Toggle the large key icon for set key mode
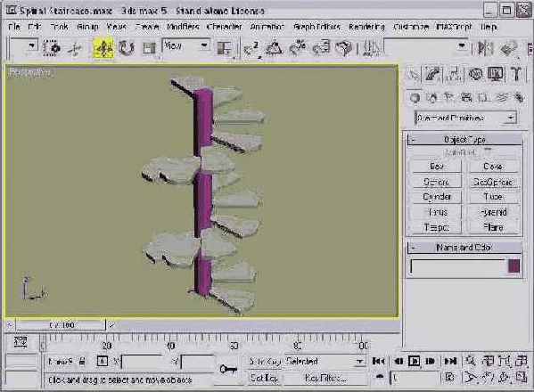 coord(228,369)
